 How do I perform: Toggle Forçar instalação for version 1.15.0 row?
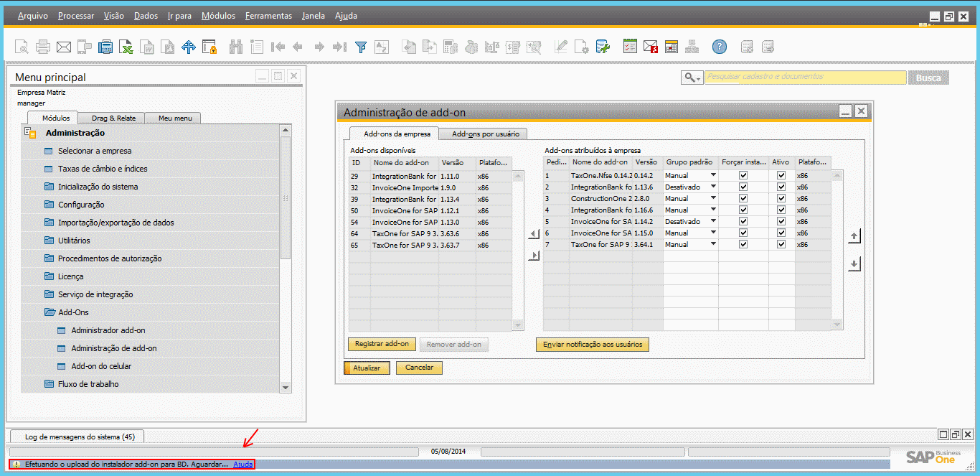[x=743, y=233]
